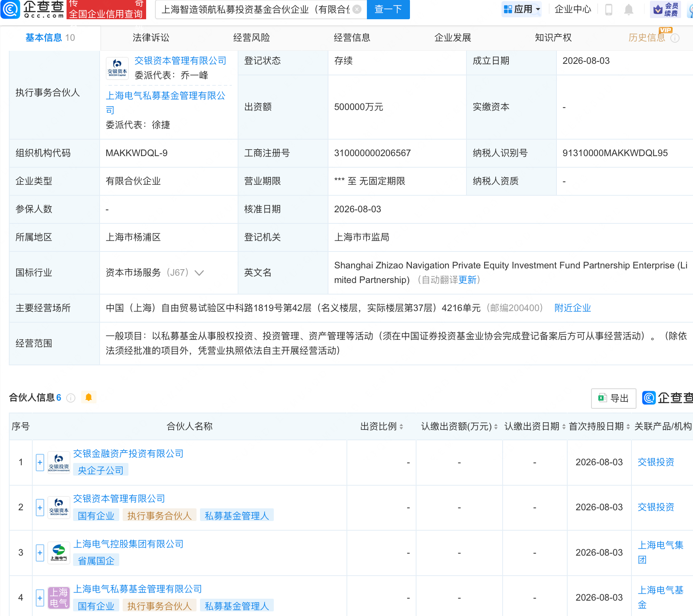This screenshot has height=616, width=693.
Task: Click the 交银投资 logo in row 1
Action: [59, 462]
